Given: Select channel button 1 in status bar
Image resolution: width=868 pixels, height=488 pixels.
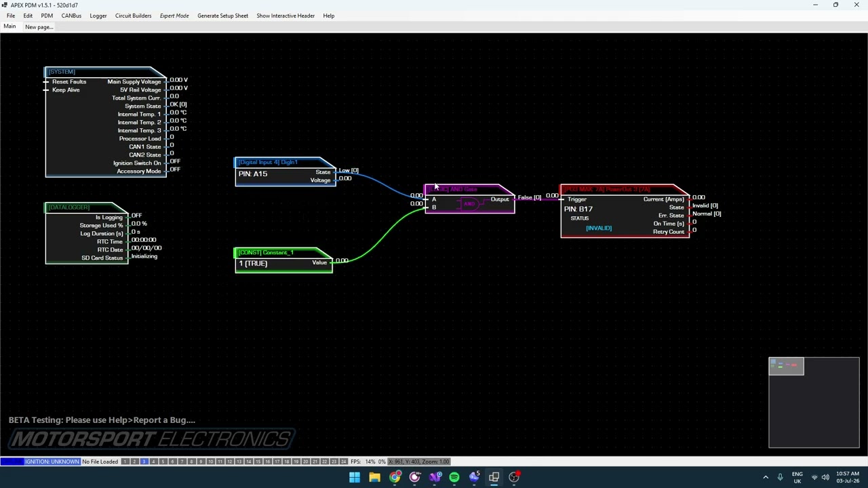Looking at the screenshot, I should click(125, 462).
